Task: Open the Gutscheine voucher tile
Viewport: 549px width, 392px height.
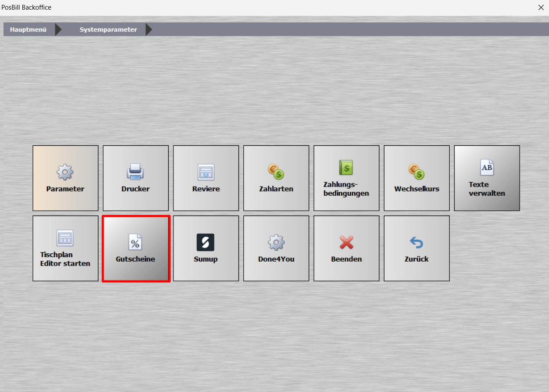Action: click(x=136, y=248)
